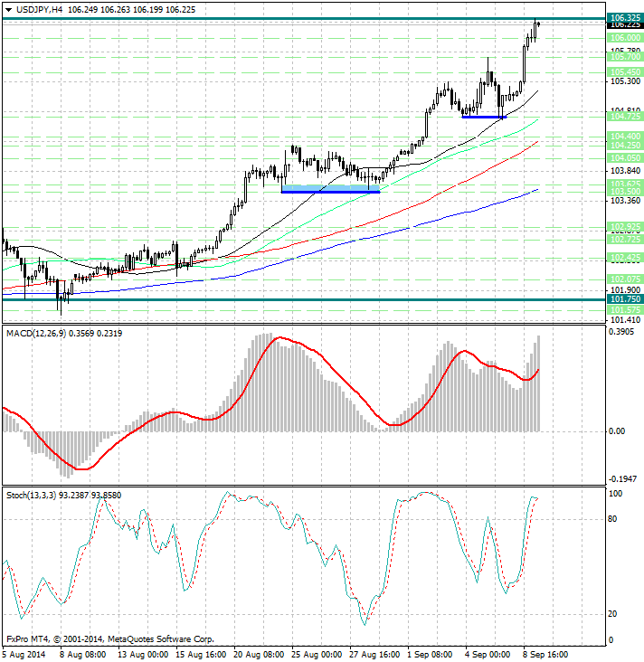Select the 102.075 price level label
This screenshot has height=662, width=644.
(625, 279)
